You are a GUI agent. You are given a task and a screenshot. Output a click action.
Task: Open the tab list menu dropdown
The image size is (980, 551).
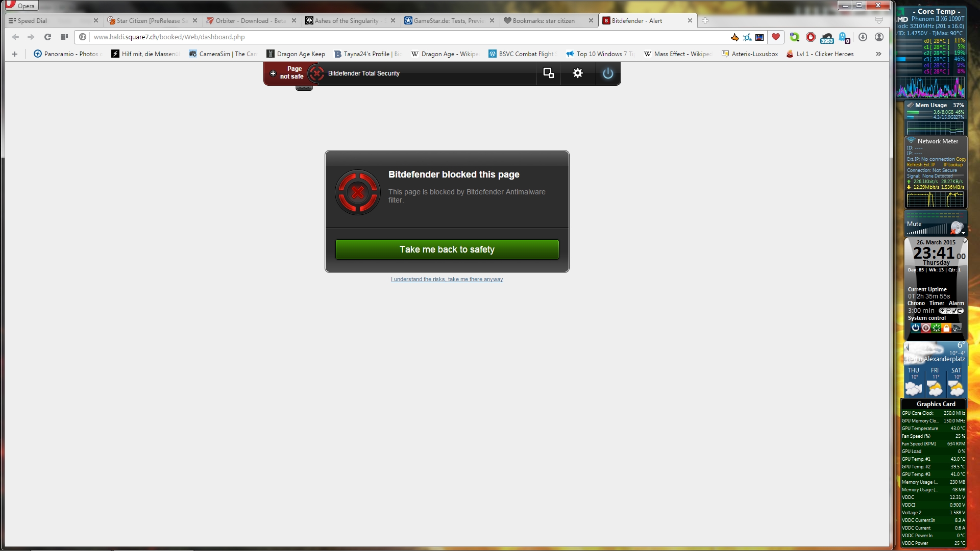coord(879,20)
